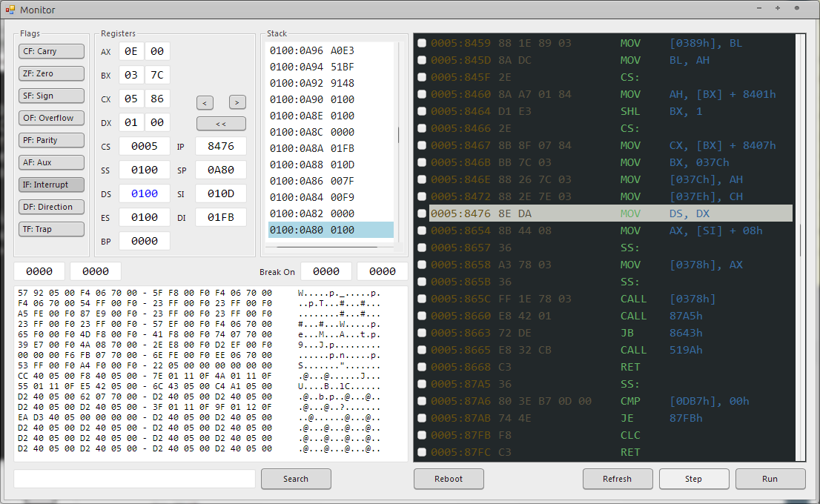Click the Monitor app icon in title bar
The height and width of the screenshot is (504, 820).
pos(10,10)
